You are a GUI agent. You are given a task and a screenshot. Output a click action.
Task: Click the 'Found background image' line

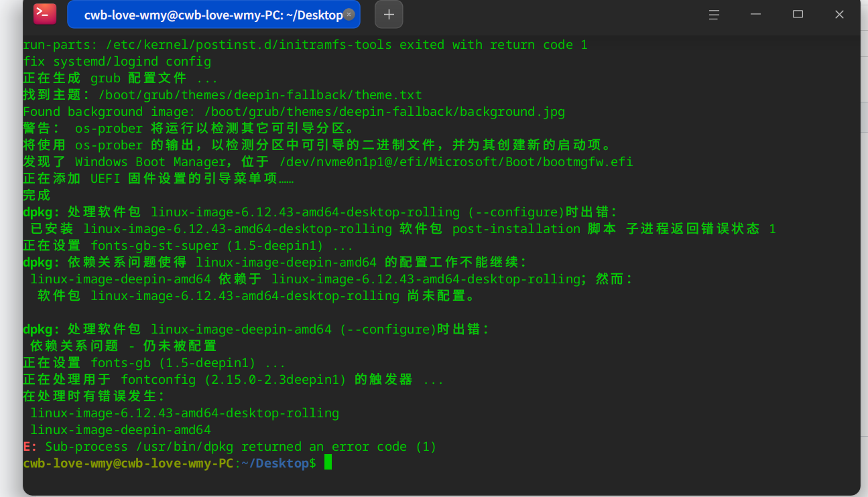click(294, 112)
